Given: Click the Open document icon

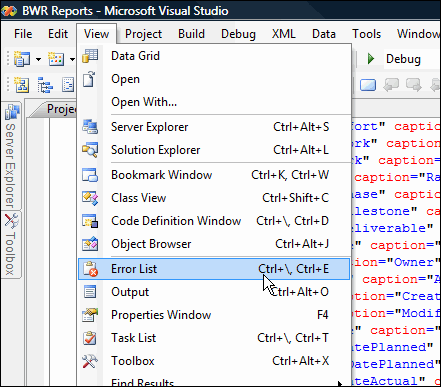Looking at the screenshot, I should 89,79.
